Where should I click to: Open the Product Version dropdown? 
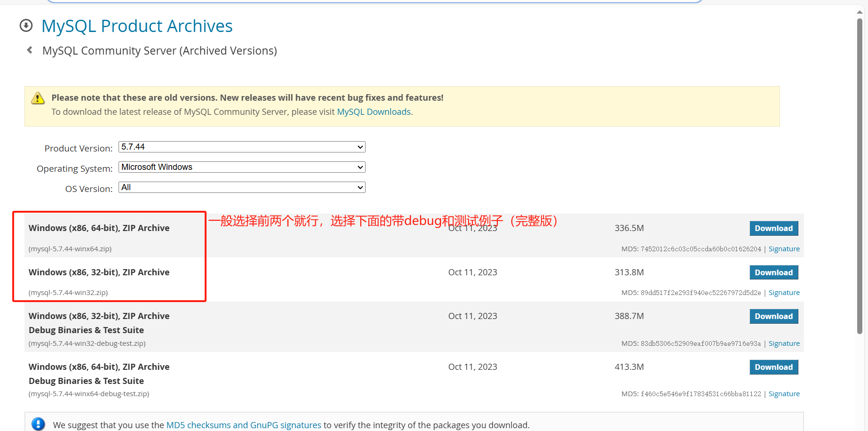click(242, 147)
